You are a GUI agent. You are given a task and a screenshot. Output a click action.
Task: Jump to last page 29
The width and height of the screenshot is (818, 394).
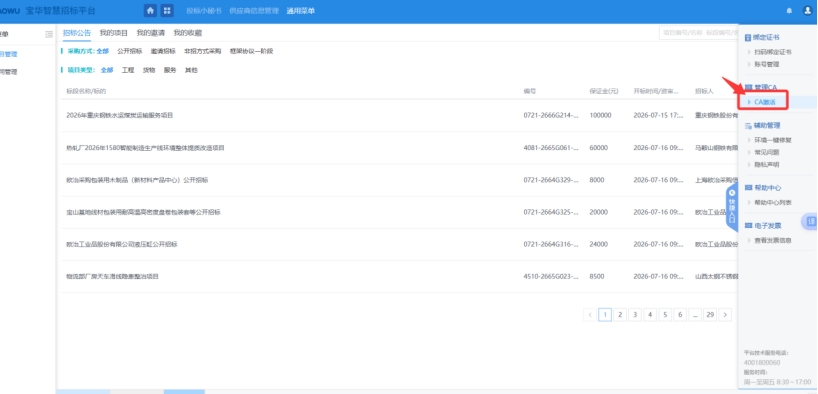(x=710, y=315)
